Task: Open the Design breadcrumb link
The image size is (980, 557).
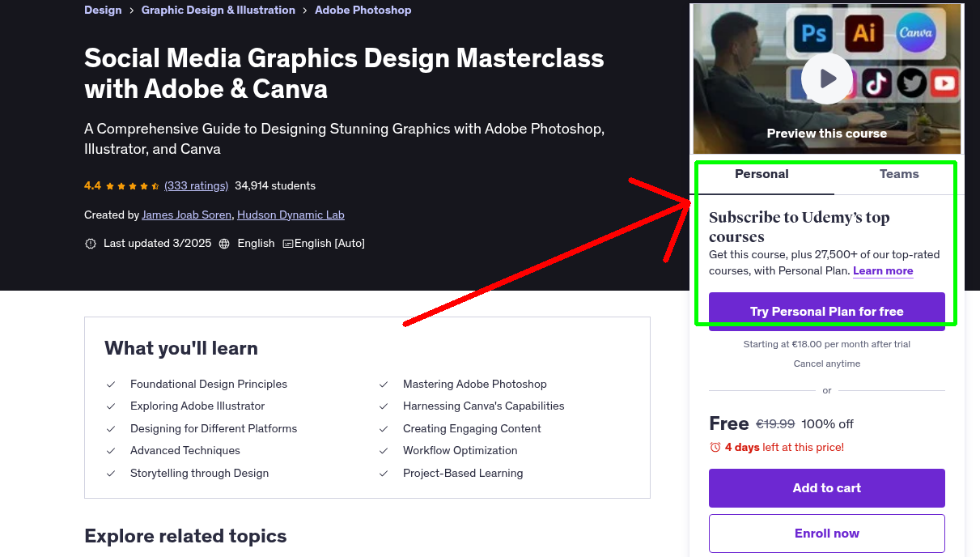Action: click(103, 11)
